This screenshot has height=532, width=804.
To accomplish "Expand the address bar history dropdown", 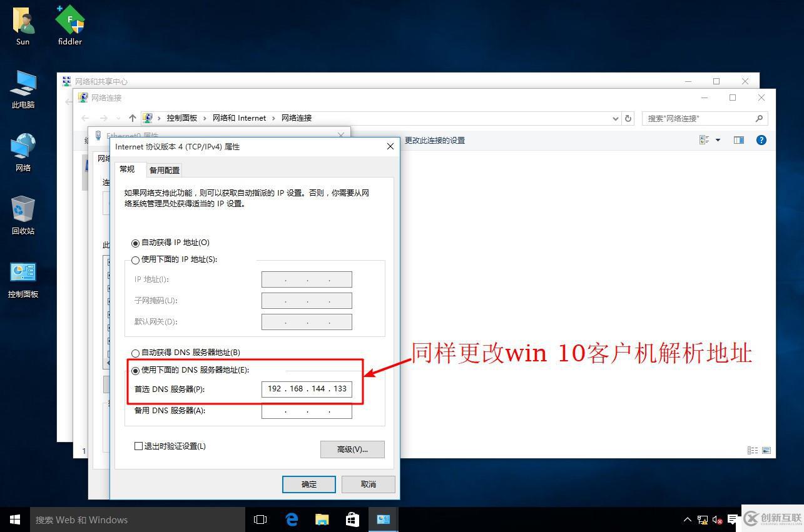I will (x=615, y=118).
